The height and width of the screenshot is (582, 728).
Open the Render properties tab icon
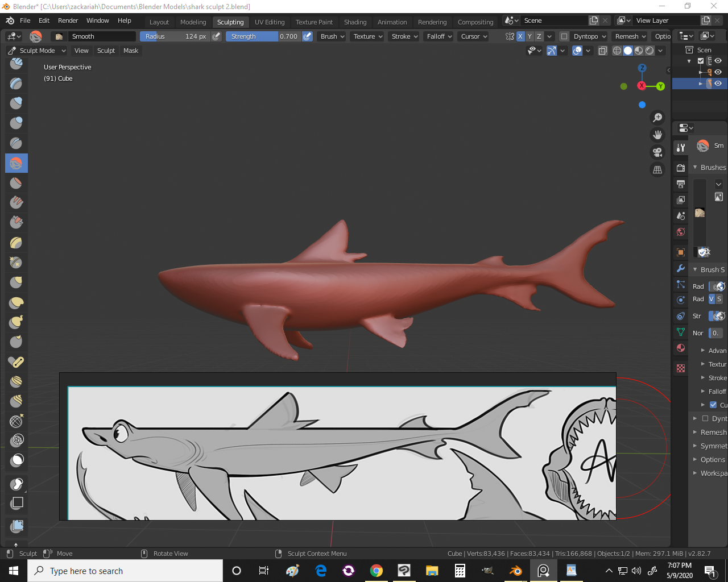(x=681, y=168)
